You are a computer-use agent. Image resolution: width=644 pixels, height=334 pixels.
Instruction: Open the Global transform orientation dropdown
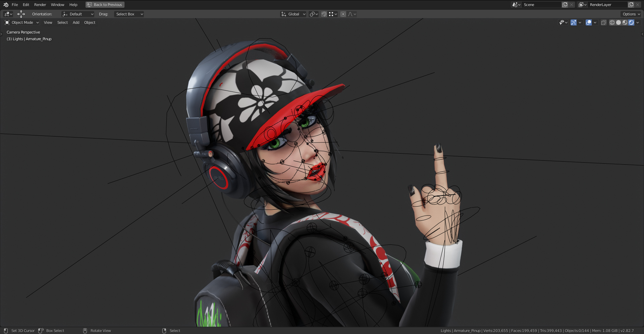tap(293, 14)
